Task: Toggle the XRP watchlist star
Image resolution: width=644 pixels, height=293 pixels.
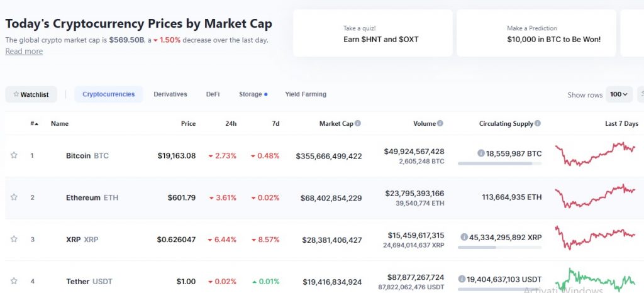Action: pos(14,240)
